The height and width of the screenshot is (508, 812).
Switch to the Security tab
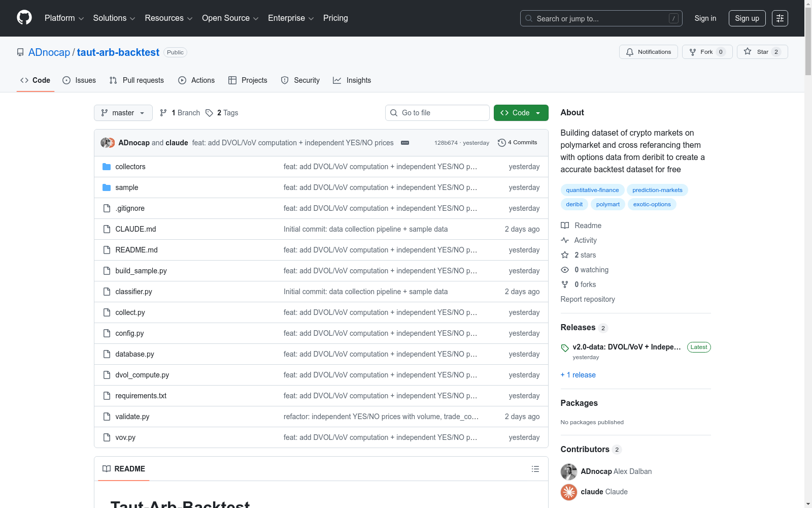tap(300, 80)
